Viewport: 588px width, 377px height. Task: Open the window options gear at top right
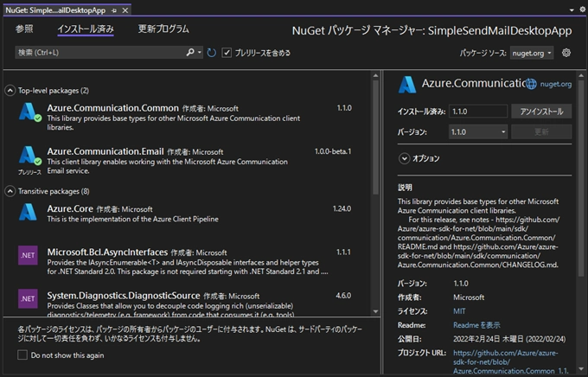[x=582, y=10]
